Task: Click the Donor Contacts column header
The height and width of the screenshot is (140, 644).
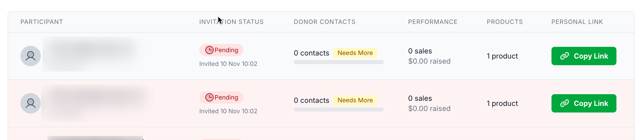Action: tap(325, 22)
